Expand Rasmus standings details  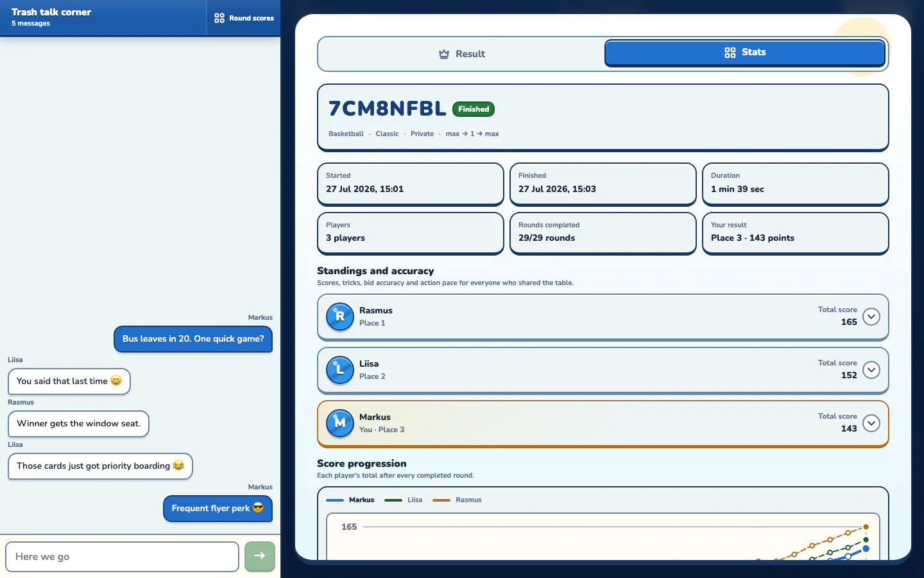[871, 317]
